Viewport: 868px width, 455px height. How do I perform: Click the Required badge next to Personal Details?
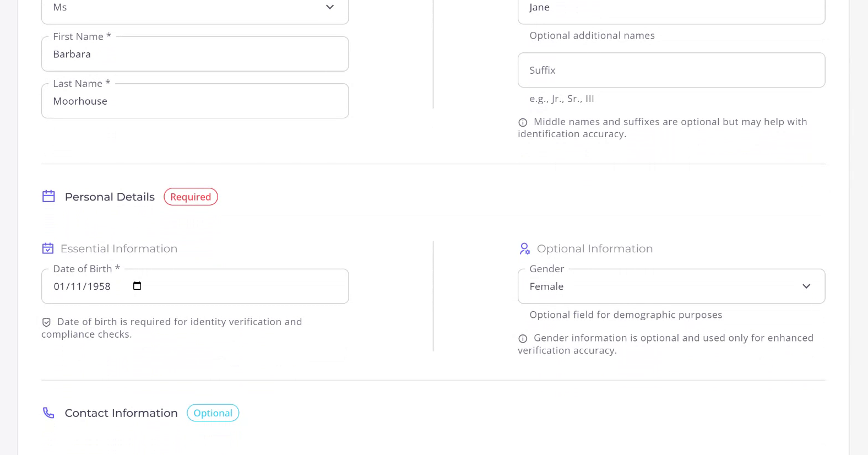coord(191,197)
